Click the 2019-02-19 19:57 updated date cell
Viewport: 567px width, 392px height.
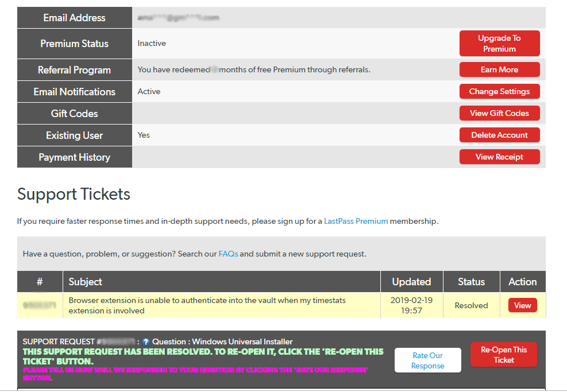pos(411,305)
